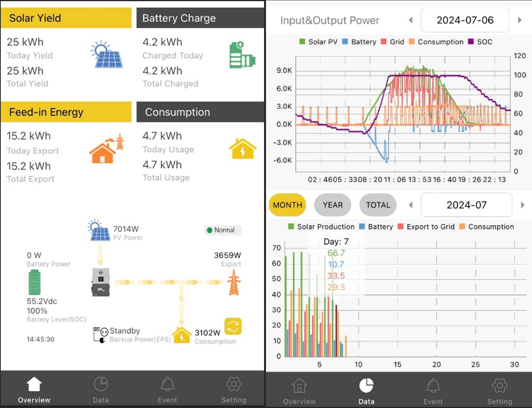Tap the inverter device icon in flow diagram
532x408 pixels.
(100, 282)
